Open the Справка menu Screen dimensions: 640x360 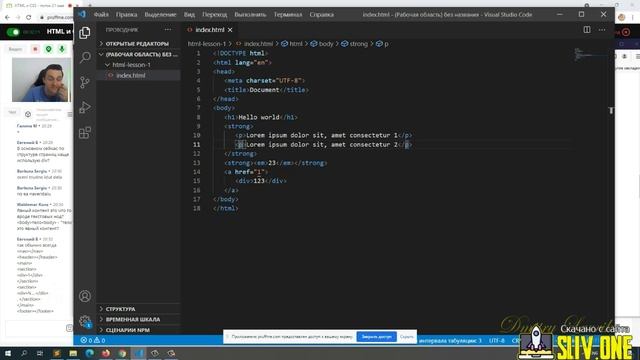(321, 14)
